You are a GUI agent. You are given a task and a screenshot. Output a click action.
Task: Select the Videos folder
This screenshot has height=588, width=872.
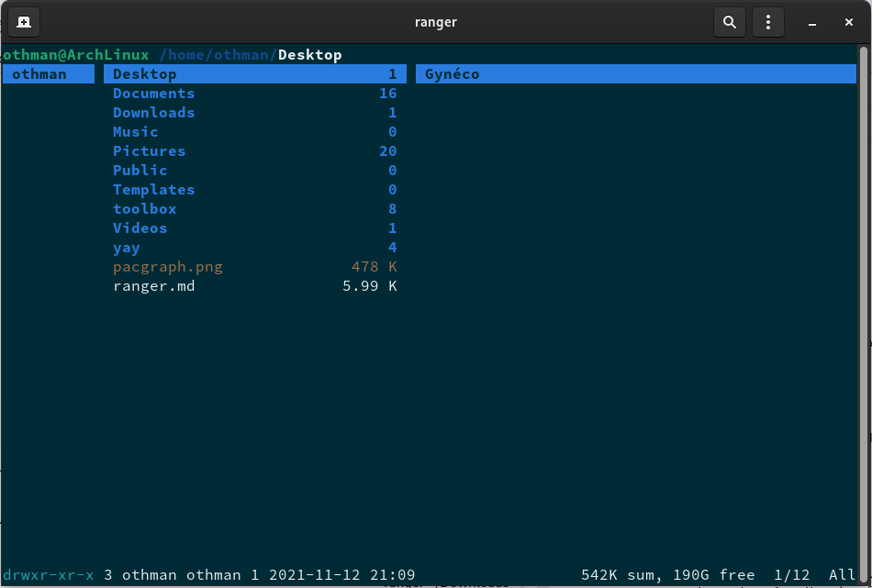(140, 228)
